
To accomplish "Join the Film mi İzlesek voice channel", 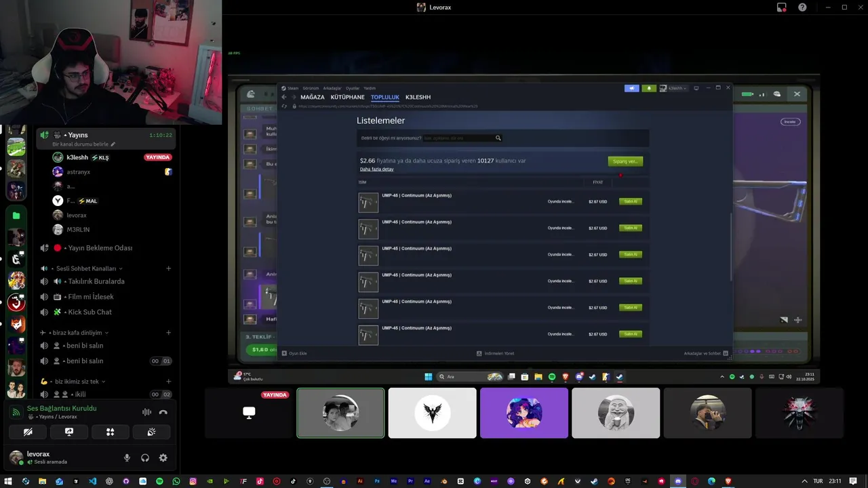I will coord(105,297).
